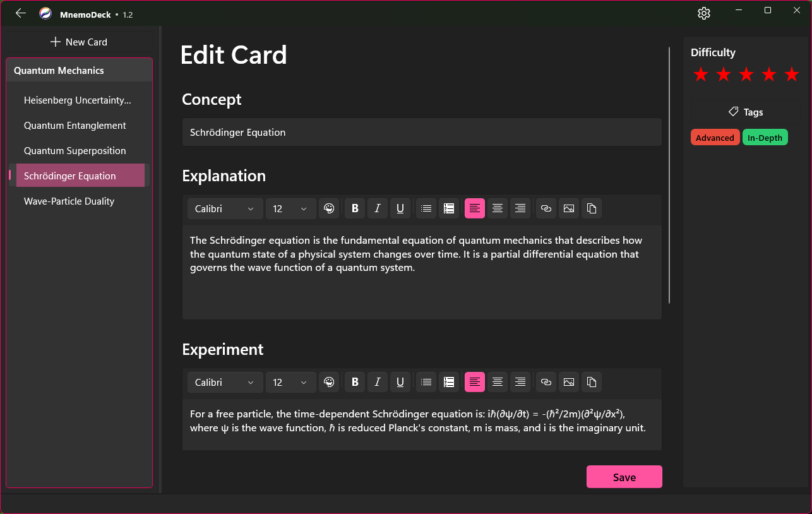Viewport: 812px width, 514px height.
Task: Insert an emoji in the Explanation editor
Action: 329,208
